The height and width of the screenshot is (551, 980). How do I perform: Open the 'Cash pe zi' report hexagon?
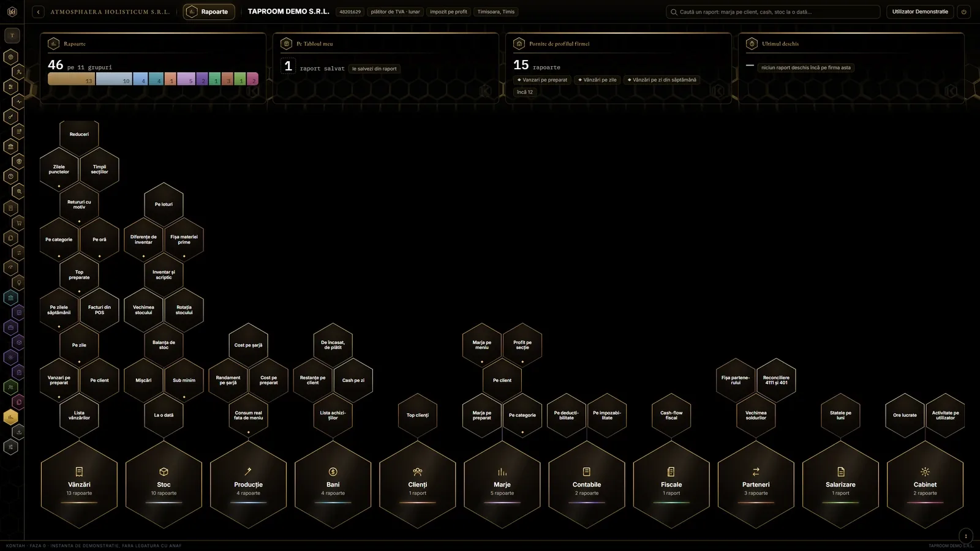click(x=353, y=380)
